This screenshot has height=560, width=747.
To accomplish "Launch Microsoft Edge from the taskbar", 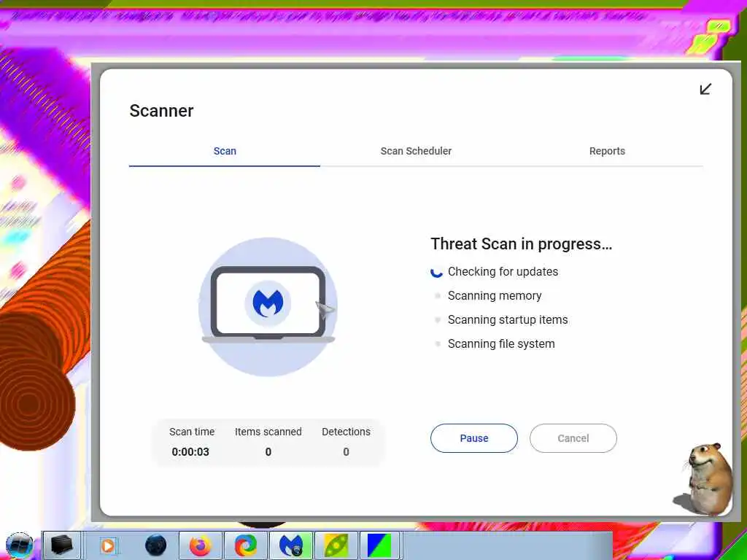I will 246,545.
